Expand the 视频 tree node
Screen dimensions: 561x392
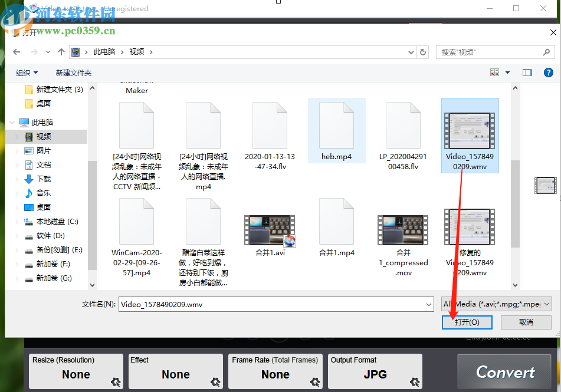point(17,137)
